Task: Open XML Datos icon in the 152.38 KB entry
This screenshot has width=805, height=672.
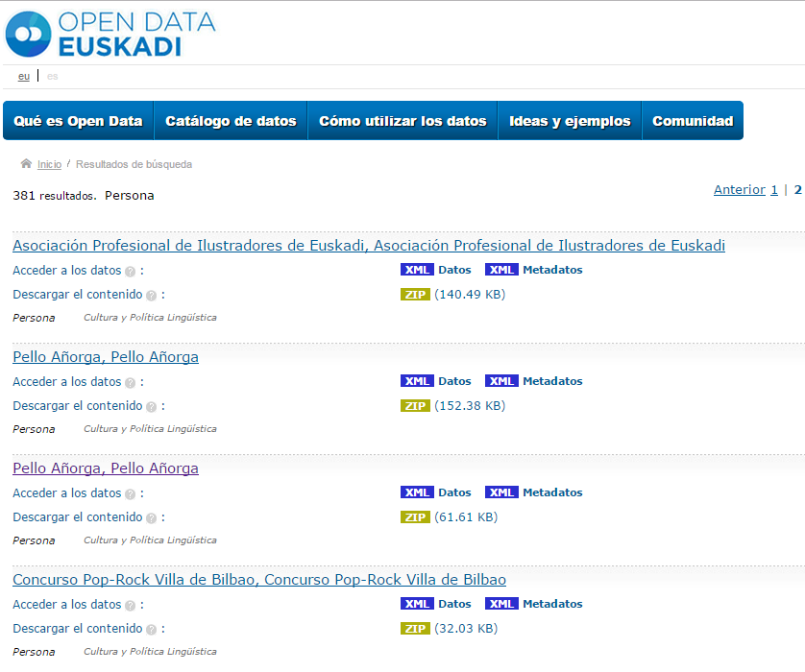Action: click(417, 381)
